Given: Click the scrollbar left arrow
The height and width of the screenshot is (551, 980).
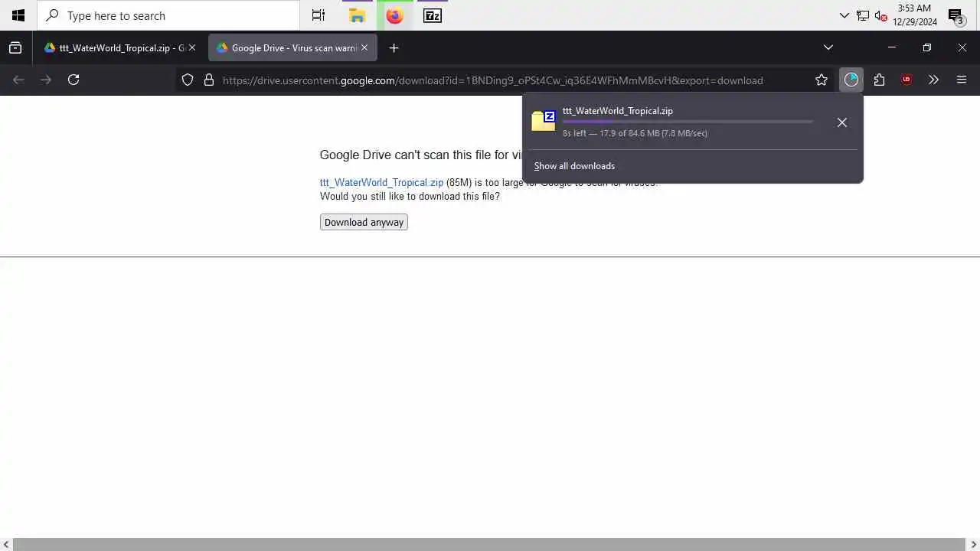Looking at the screenshot, I should (6, 544).
